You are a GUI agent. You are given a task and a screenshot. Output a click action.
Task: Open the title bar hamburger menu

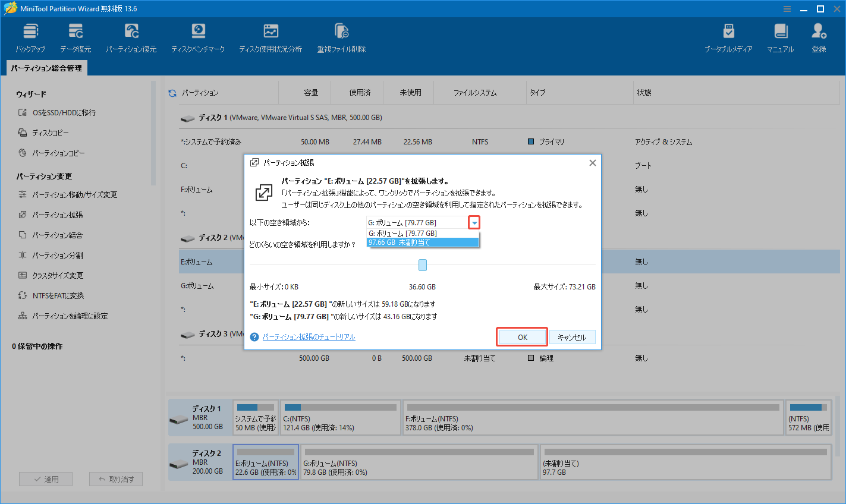[787, 8]
